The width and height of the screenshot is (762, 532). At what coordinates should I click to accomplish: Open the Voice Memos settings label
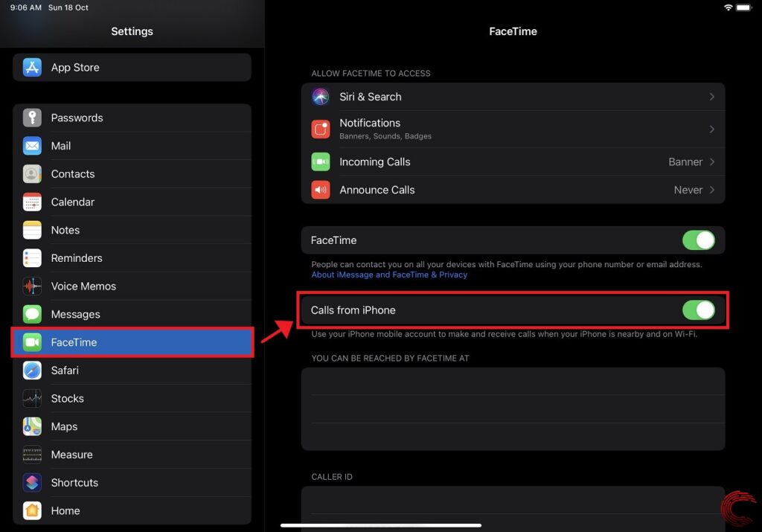click(83, 286)
